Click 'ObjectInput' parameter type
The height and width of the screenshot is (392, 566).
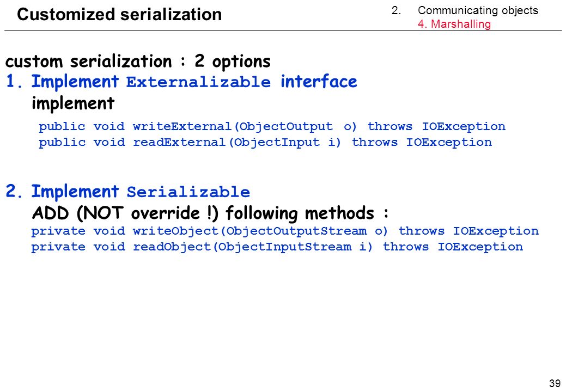pyautogui.click(x=277, y=143)
